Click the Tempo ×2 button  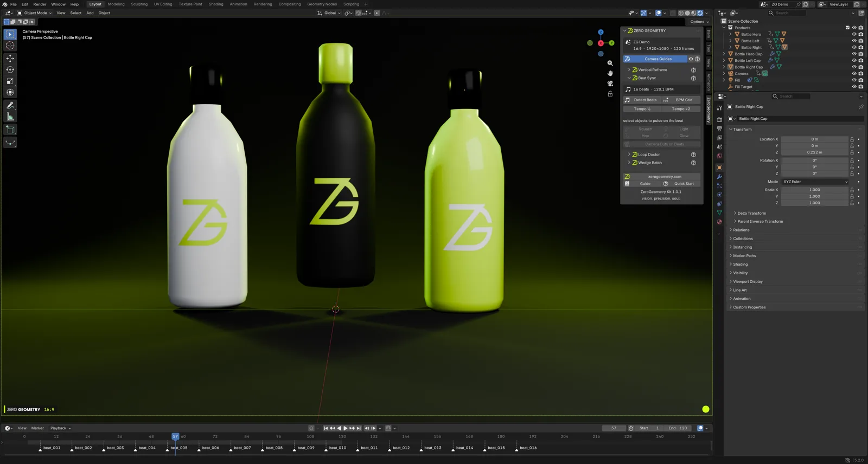pyautogui.click(x=681, y=109)
